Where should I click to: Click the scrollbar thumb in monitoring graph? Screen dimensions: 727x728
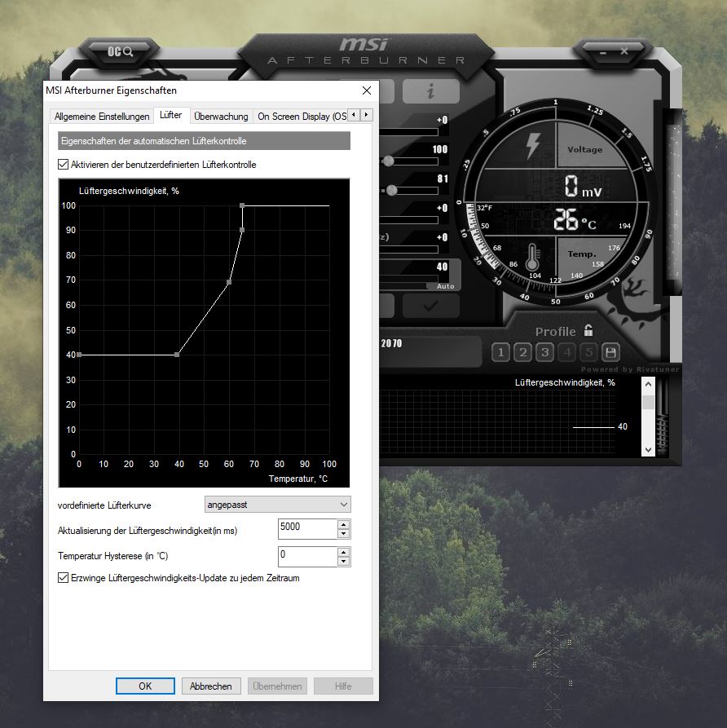pyautogui.click(x=648, y=402)
